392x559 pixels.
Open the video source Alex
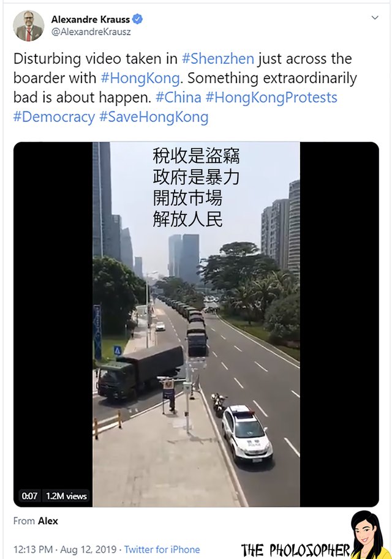(x=48, y=521)
